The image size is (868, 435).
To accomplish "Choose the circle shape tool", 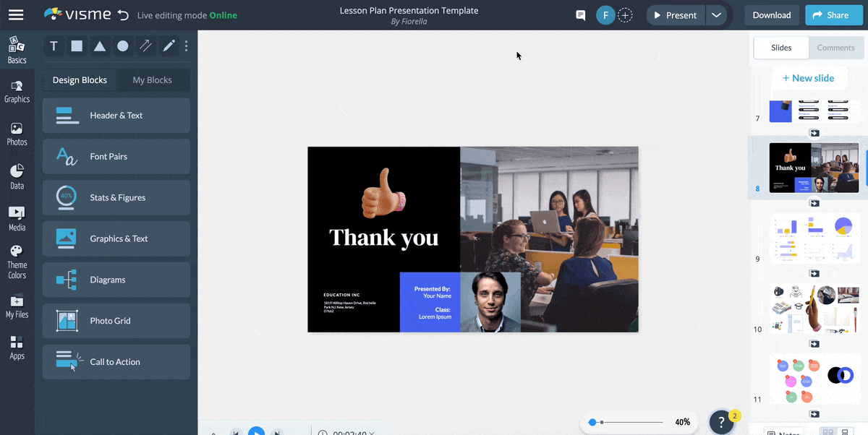I will pos(123,46).
